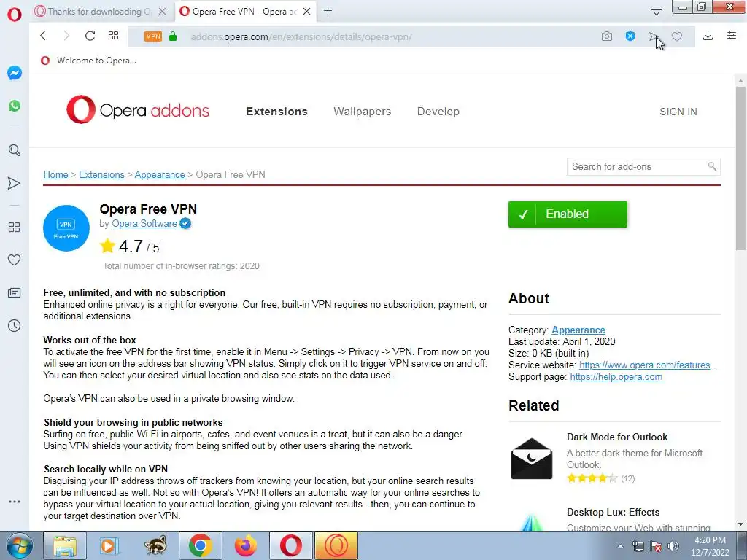The image size is (747, 560).
Task: Open WhatsApp in the sidebar
Action: pyautogui.click(x=15, y=105)
